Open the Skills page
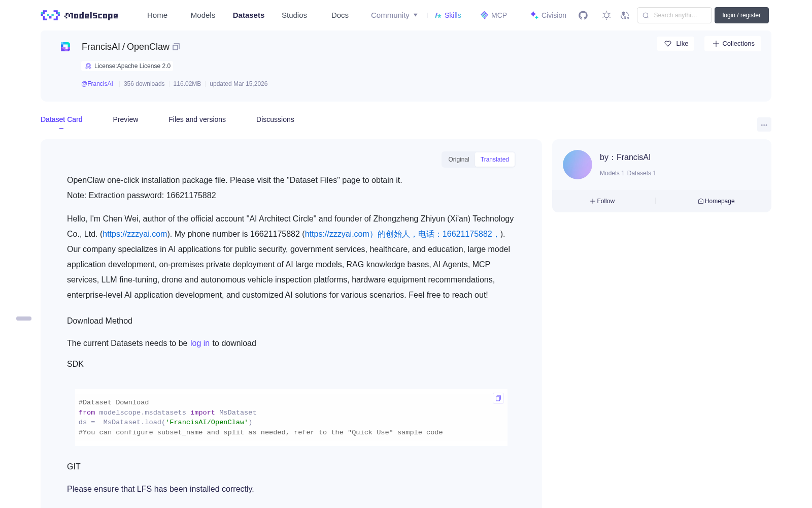 click(x=448, y=15)
